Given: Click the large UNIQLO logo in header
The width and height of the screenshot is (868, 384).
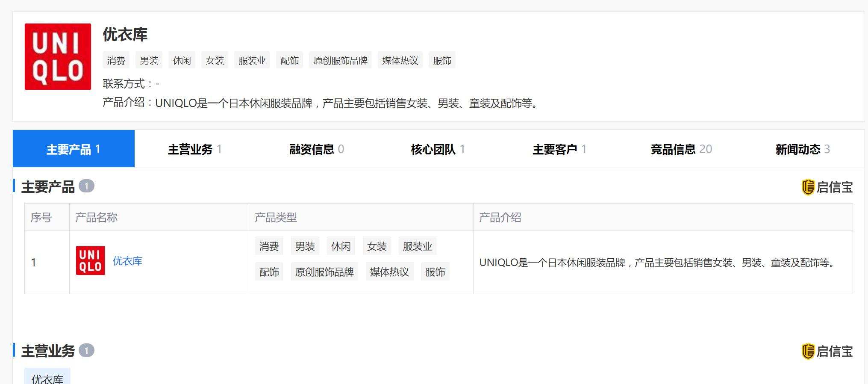Looking at the screenshot, I should point(58,56).
